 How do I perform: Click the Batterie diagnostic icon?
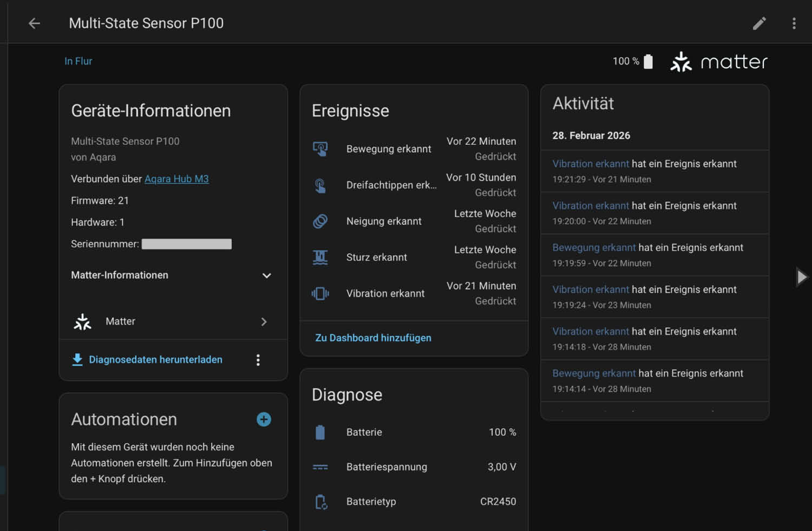point(320,432)
